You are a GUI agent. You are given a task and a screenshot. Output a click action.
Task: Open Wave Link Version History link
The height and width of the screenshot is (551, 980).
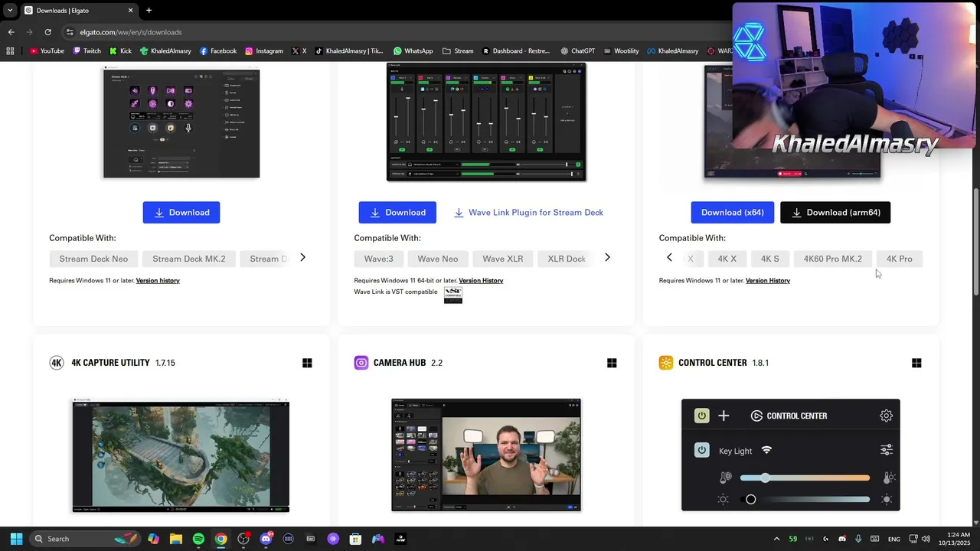tap(481, 281)
